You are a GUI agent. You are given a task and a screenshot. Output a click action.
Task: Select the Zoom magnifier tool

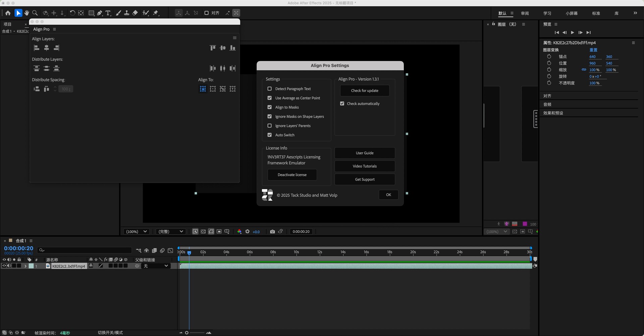tap(35, 13)
